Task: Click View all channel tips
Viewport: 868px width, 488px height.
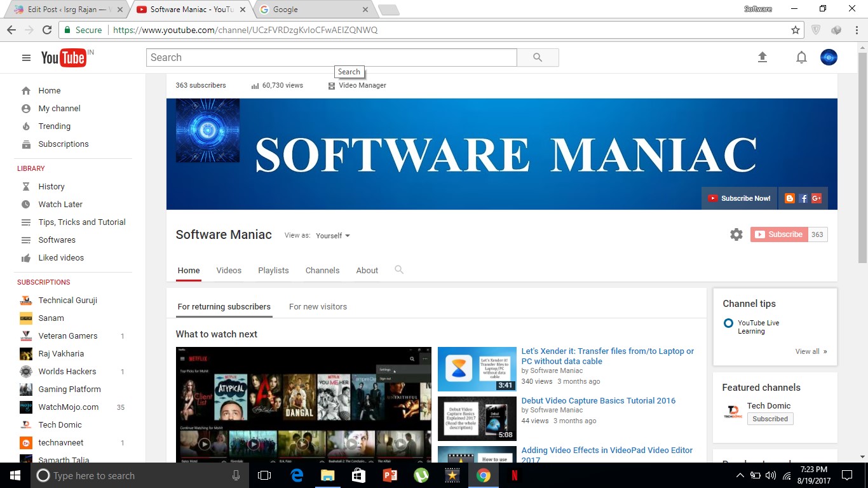Action: (811, 351)
